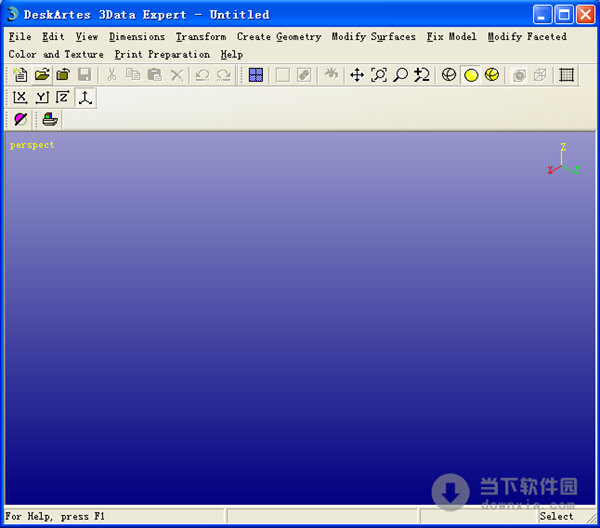Open the File menu
The image size is (600, 528).
click(20, 37)
